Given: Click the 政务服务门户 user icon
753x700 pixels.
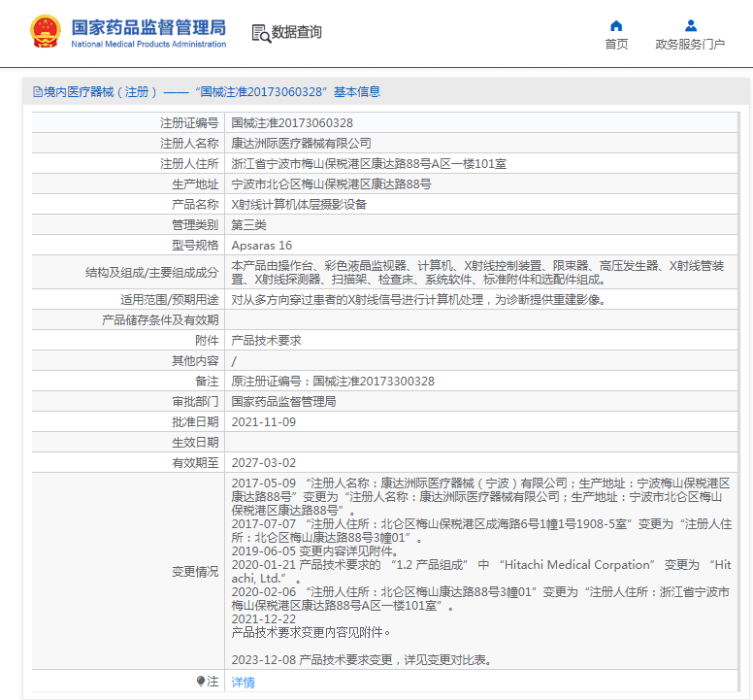Looking at the screenshot, I should coord(691,25).
